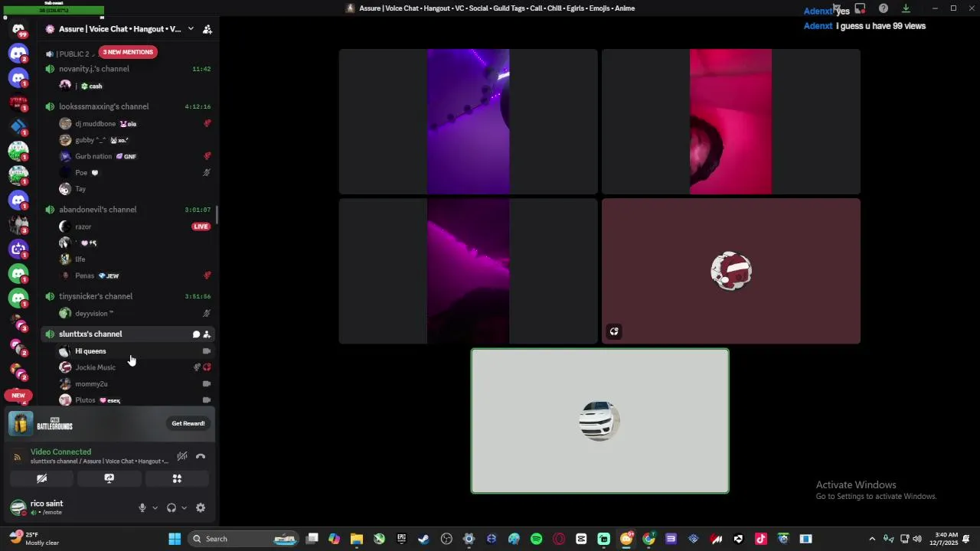980x551 pixels.
Task: Open the Discord inbox icon in title bar
Action: (860, 8)
